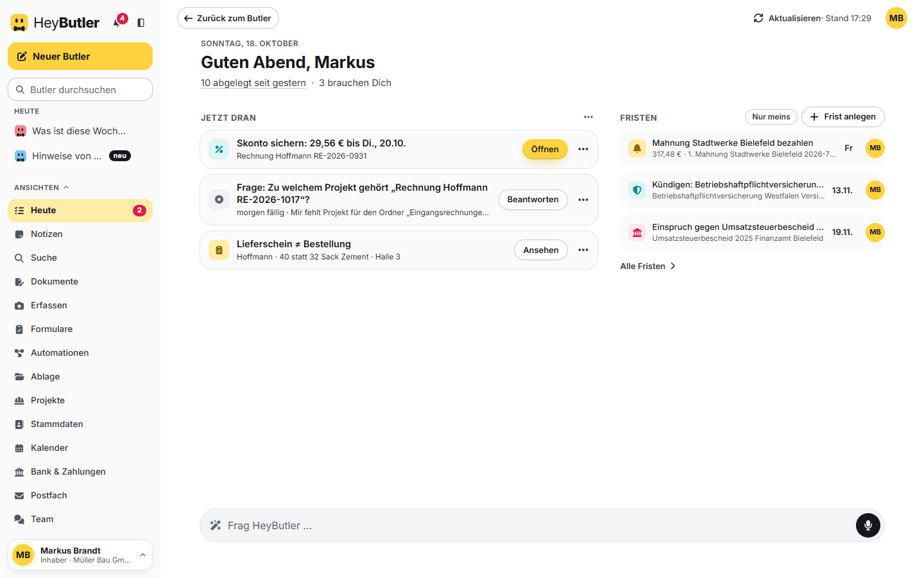Go to Notizen in sidebar

[80, 234]
